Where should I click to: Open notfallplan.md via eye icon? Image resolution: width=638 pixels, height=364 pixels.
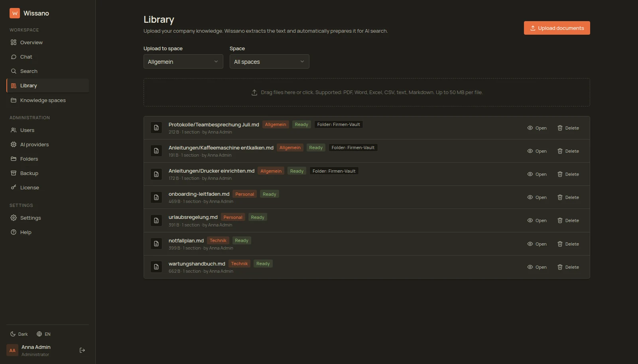click(537, 244)
